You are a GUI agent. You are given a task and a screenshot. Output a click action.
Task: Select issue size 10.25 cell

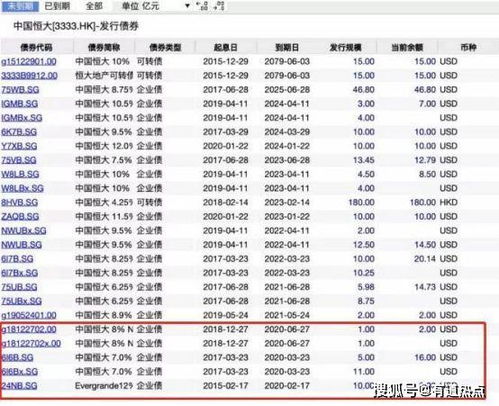click(364, 273)
